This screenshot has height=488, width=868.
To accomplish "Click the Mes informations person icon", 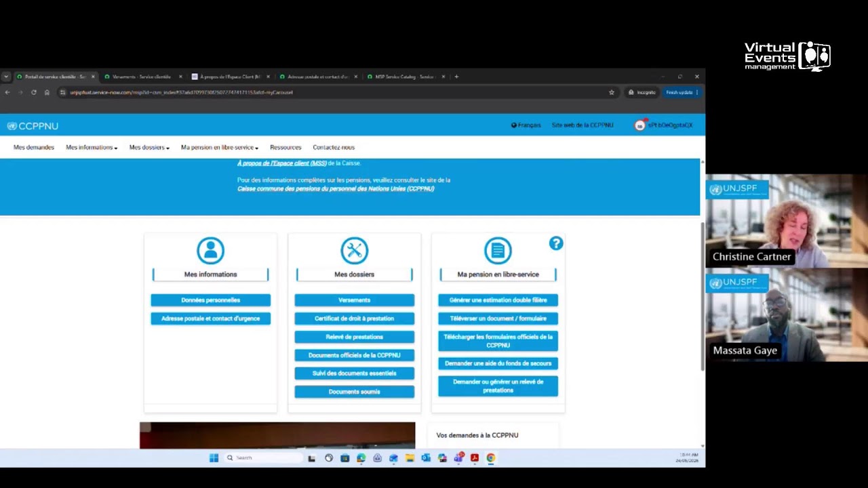I will [x=210, y=251].
